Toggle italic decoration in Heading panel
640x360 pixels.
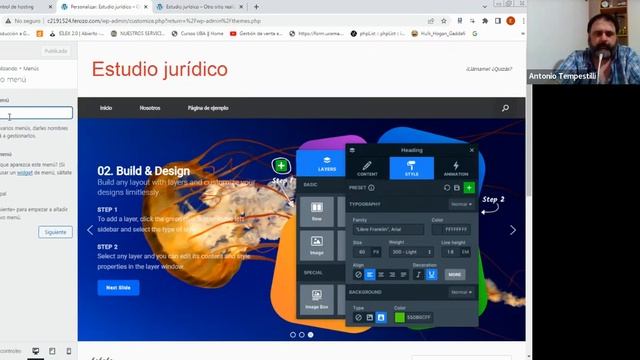[418, 275]
